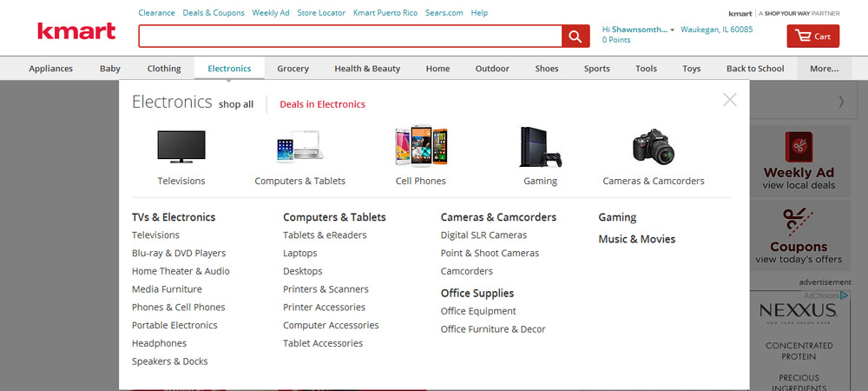Click the Clearance link

tap(156, 13)
